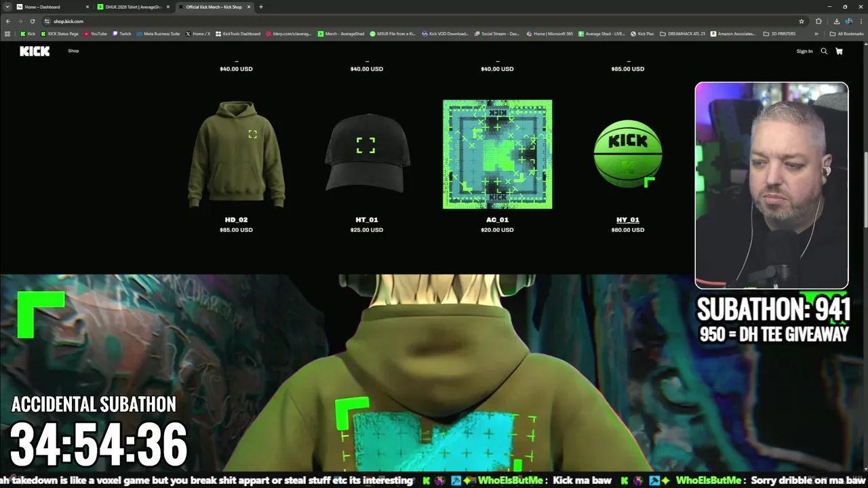Screen dimensions: 868x488
Task: Open the HT_01 product title link
Action: [366, 220]
